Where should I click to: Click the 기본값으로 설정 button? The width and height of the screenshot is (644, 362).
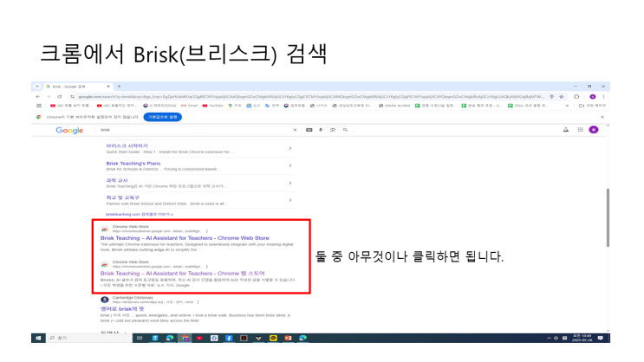(163, 117)
